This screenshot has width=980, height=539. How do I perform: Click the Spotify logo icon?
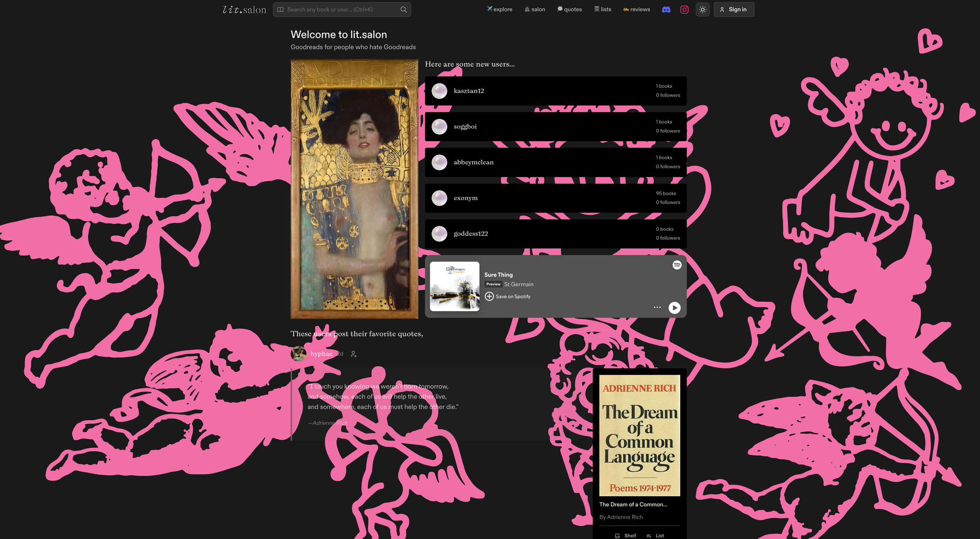coord(677,265)
